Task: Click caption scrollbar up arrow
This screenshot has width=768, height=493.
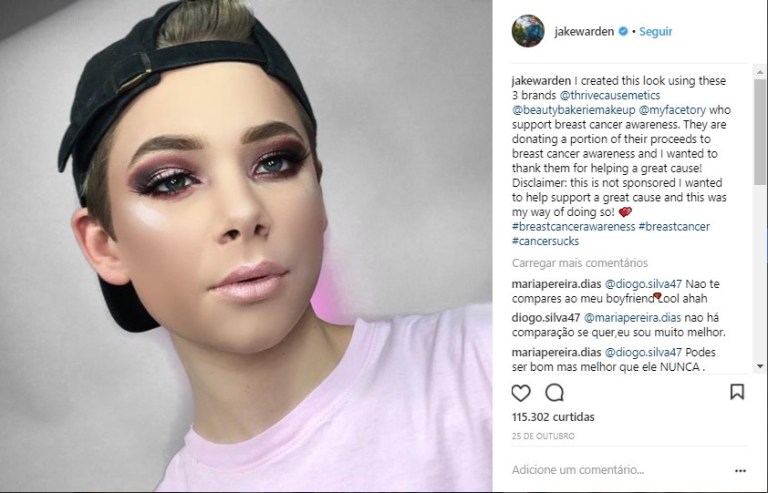Action: pos(760,72)
